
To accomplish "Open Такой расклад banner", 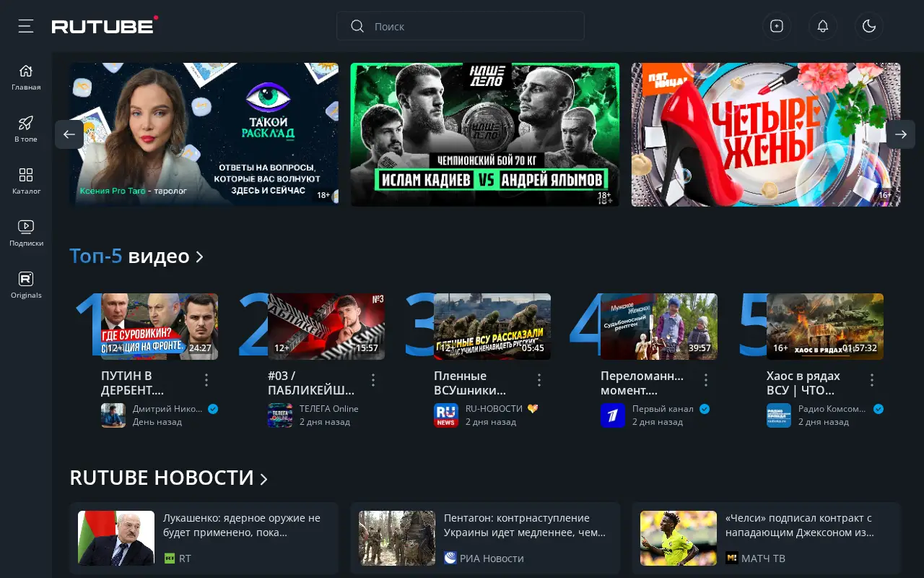I will point(204,134).
